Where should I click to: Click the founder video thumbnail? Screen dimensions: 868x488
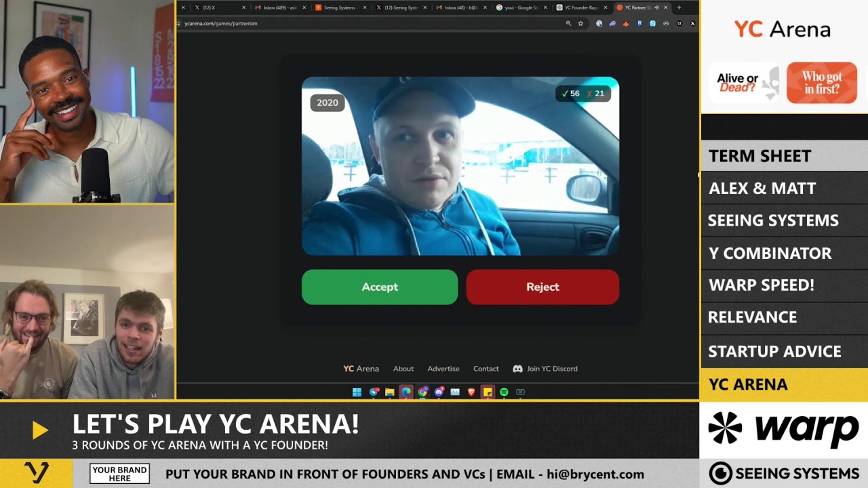coord(460,166)
